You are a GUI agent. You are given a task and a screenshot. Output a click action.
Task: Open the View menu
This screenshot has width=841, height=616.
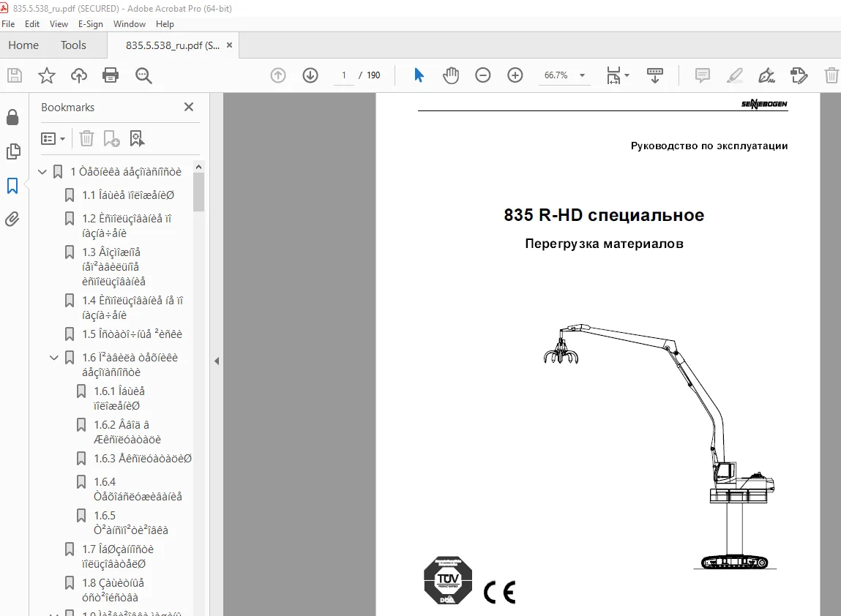(59, 24)
